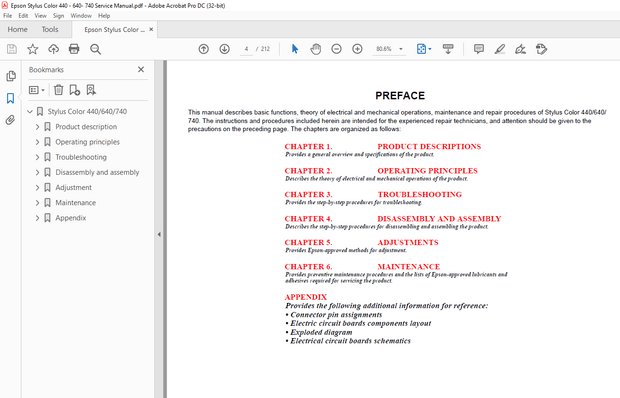Jump to the Maintenance bookmark
Screen dimensions: 620x398
[x=76, y=203]
